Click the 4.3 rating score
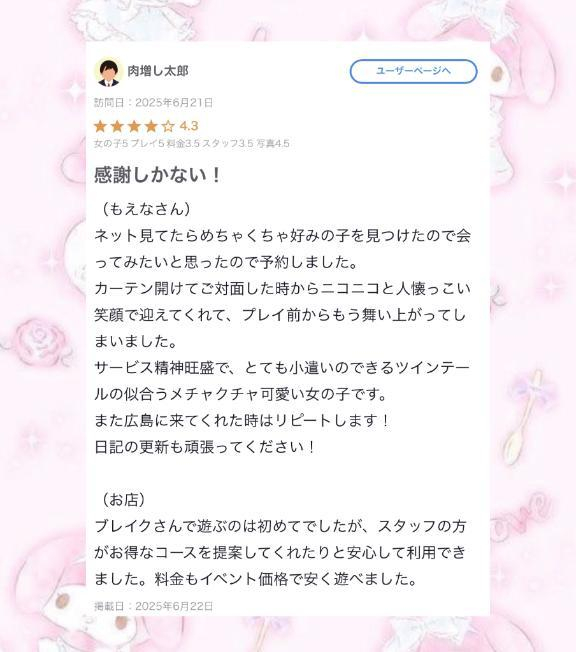Screen dimensions: 576x652 point(188,126)
